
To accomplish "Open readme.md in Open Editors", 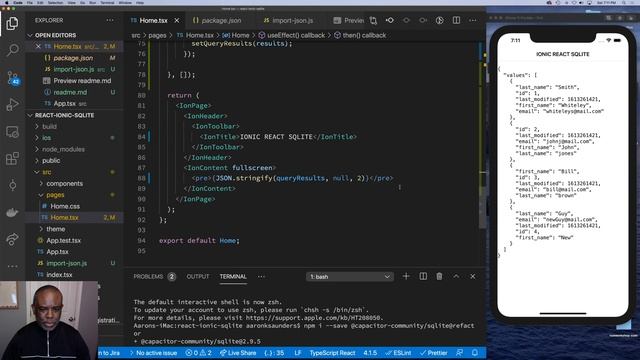I will [x=70, y=92].
